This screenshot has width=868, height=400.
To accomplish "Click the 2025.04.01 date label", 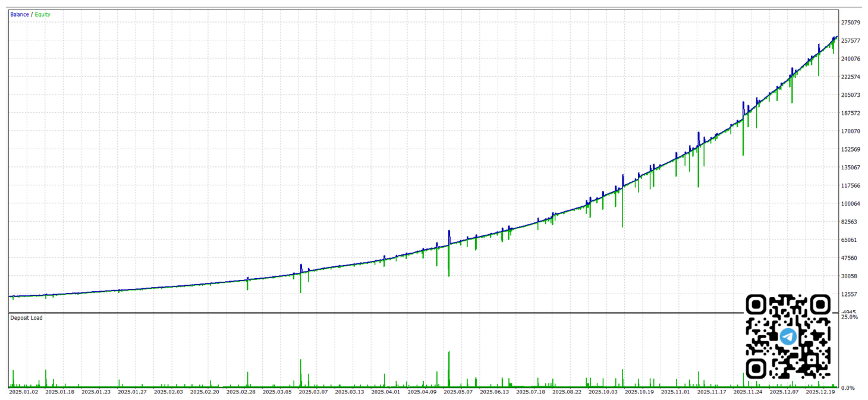I will pyautogui.click(x=386, y=392).
